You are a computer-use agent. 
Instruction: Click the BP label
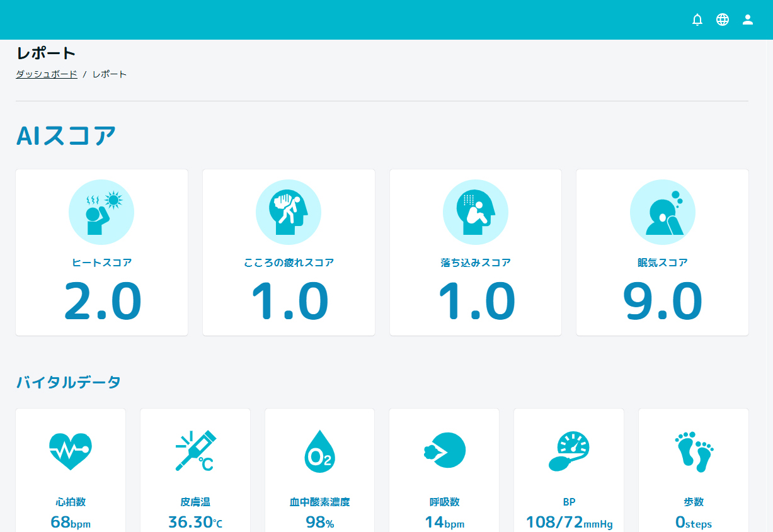[569, 502]
